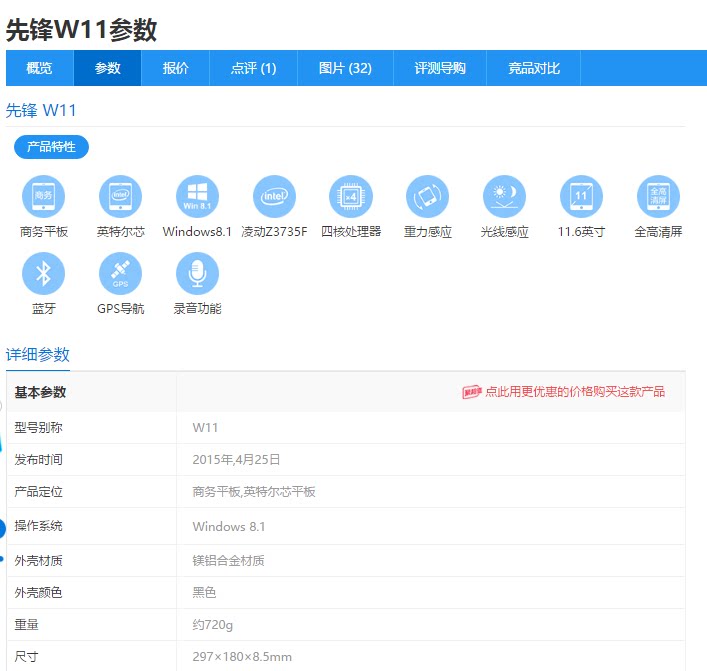Click the 蓝牙 feature label text
The image size is (707, 671).
click(44, 309)
